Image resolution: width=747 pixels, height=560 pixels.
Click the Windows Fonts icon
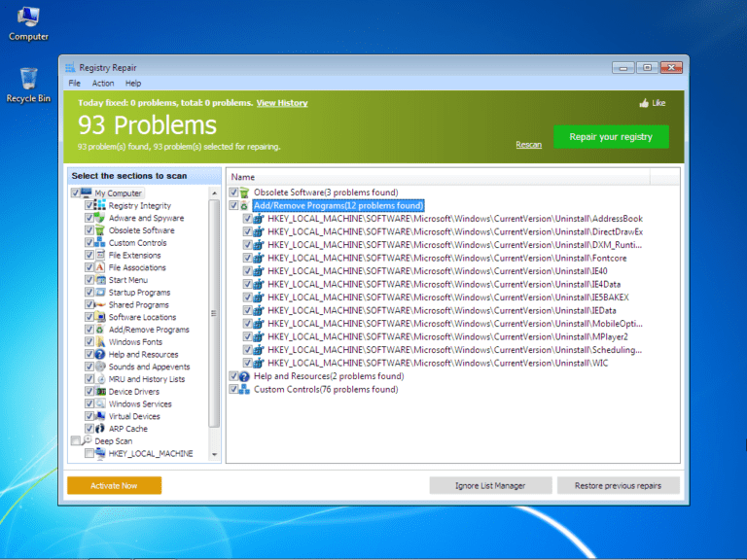pos(100,342)
